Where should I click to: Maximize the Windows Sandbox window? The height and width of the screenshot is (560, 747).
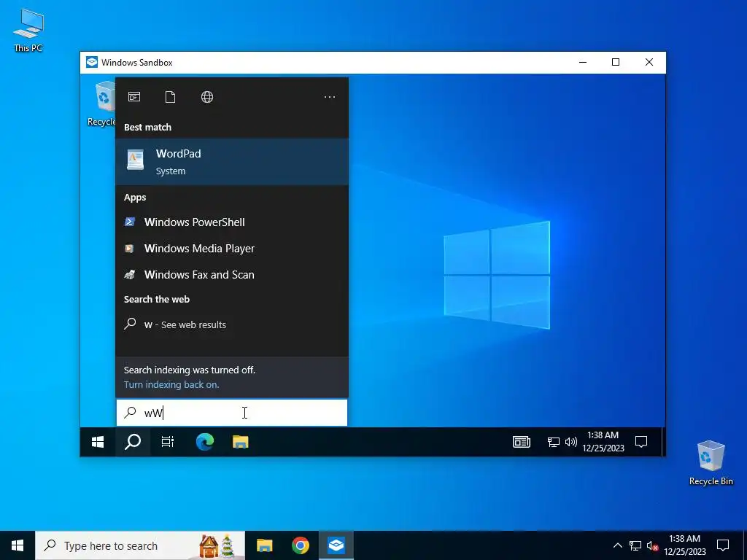click(x=616, y=63)
